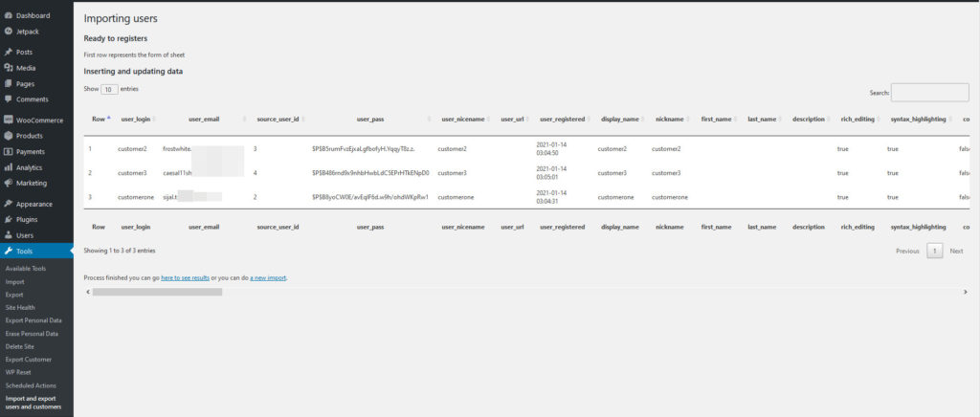Click the Products box icon

8,136
